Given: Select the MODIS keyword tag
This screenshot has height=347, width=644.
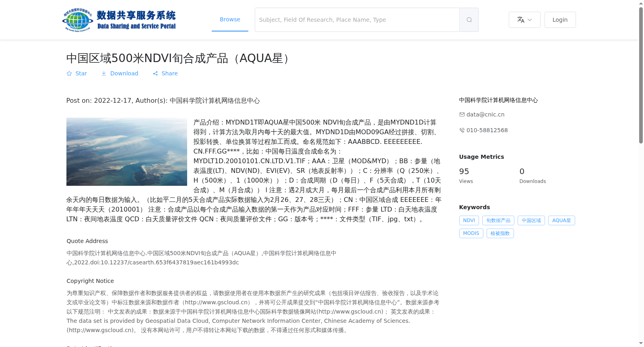Looking at the screenshot, I should 471,233.
